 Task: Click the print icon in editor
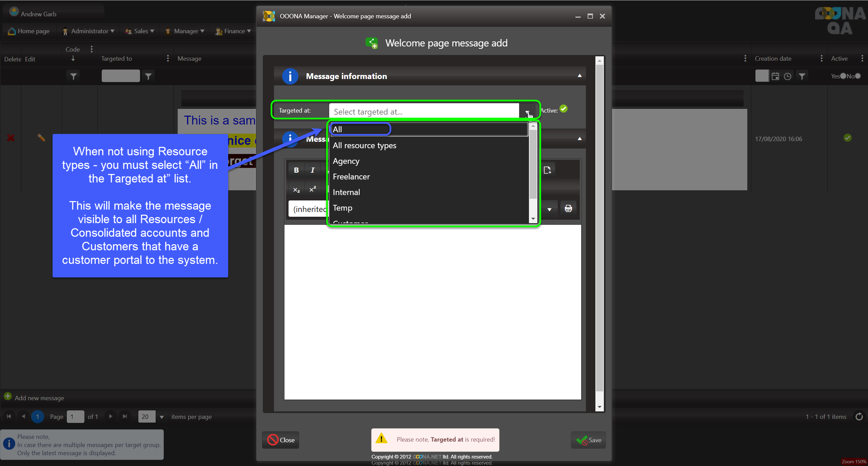tap(568, 208)
